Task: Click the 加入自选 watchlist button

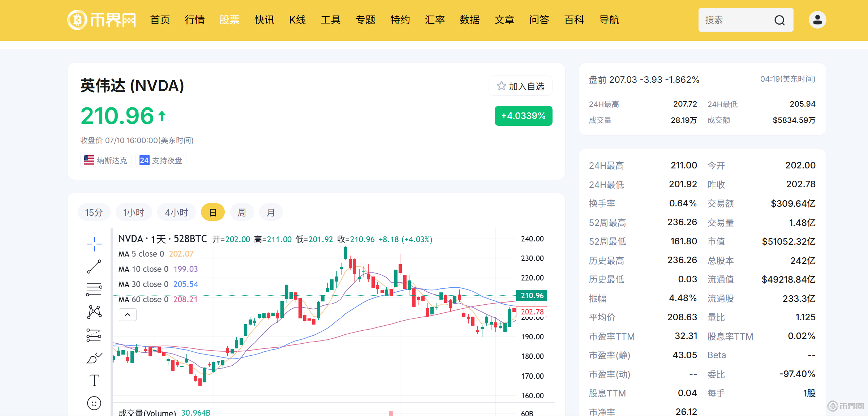Action: (x=520, y=86)
